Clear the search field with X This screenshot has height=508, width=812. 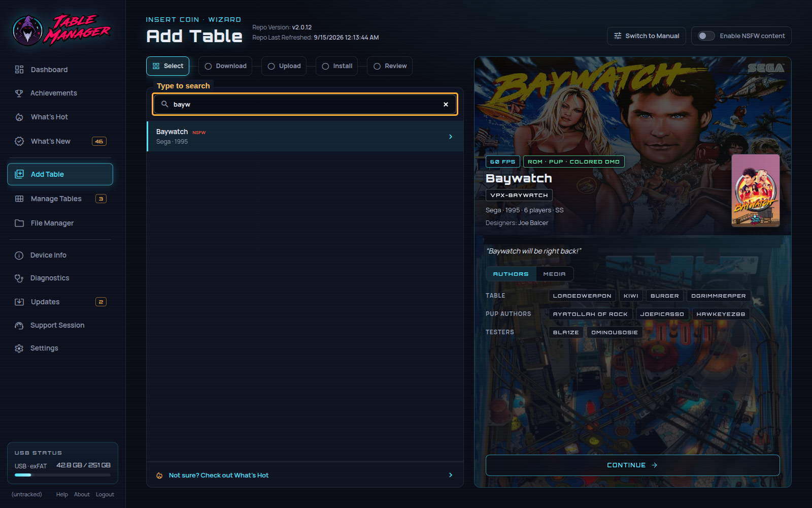coord(446,104)
